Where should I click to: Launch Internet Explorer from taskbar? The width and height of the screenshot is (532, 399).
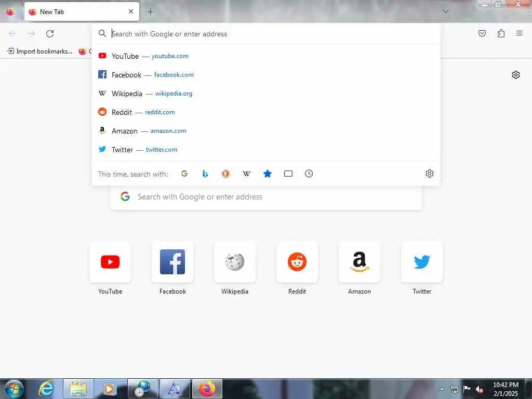pyautogui.click(x=46, y=389)
